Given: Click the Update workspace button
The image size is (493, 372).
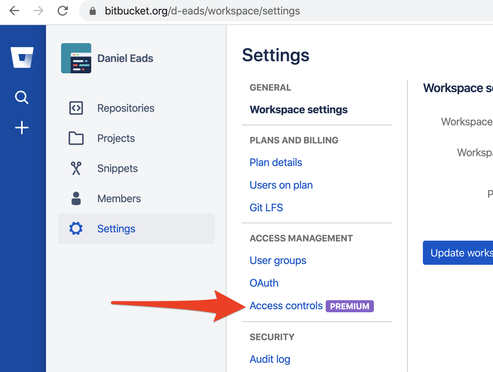Looking at the screenshot, I should (x=458, y=253).
